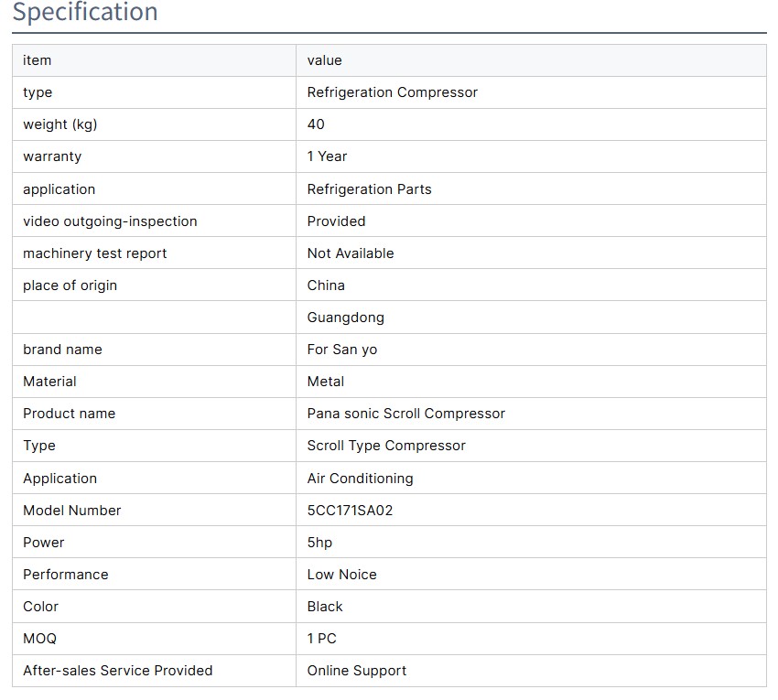Select the '1 PC' MOQ value

click(x=321, y=639)
